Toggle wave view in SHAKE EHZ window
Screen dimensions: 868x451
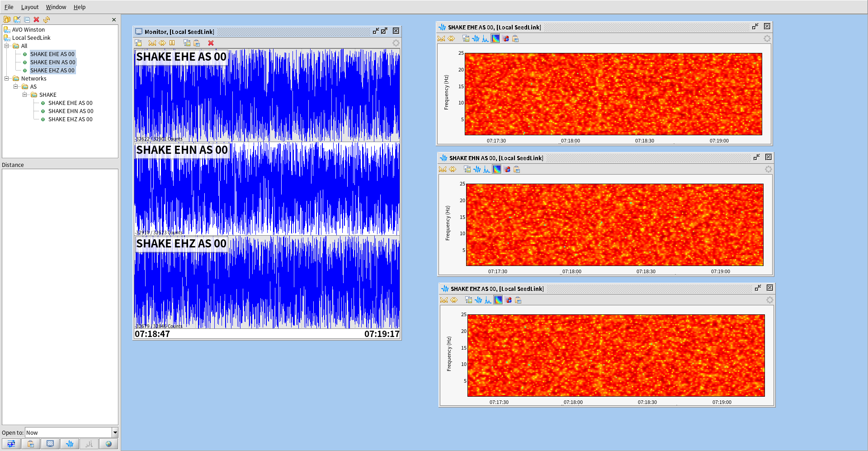click(x=478, y=300)
